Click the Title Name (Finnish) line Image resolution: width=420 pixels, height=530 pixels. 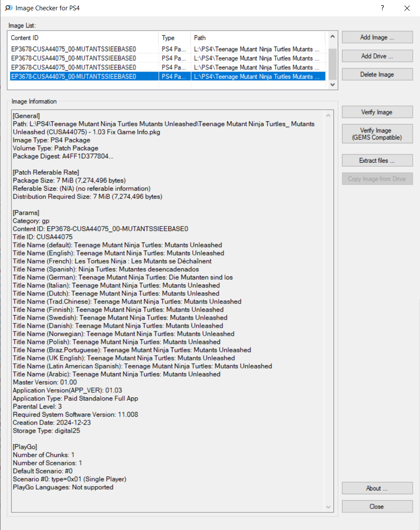118,310
